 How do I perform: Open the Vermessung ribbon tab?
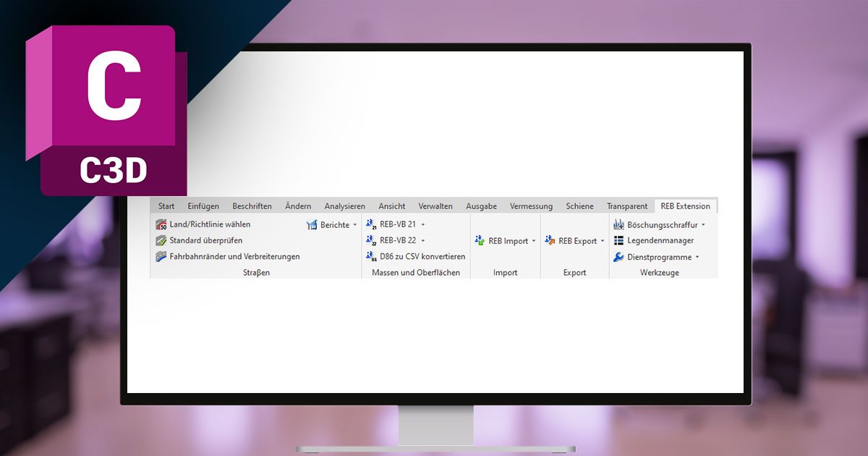pyautogui.click(x=531, y=206)
